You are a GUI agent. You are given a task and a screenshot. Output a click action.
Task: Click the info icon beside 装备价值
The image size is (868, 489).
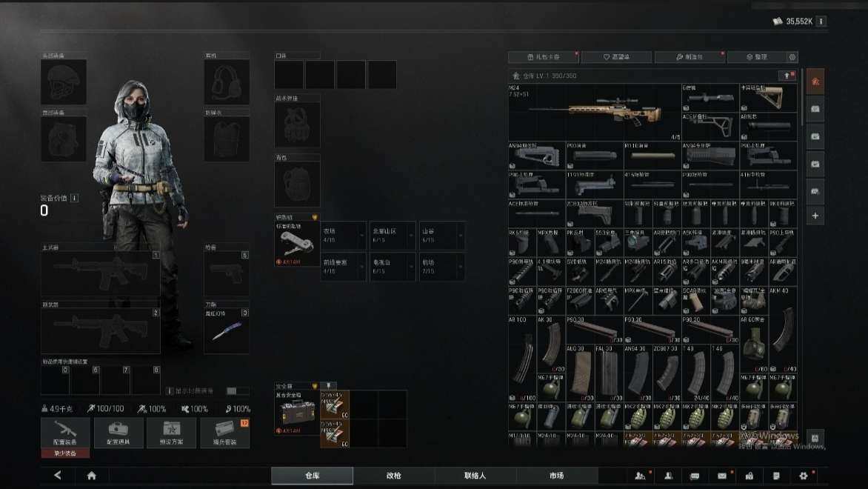(x=74, y=198)
